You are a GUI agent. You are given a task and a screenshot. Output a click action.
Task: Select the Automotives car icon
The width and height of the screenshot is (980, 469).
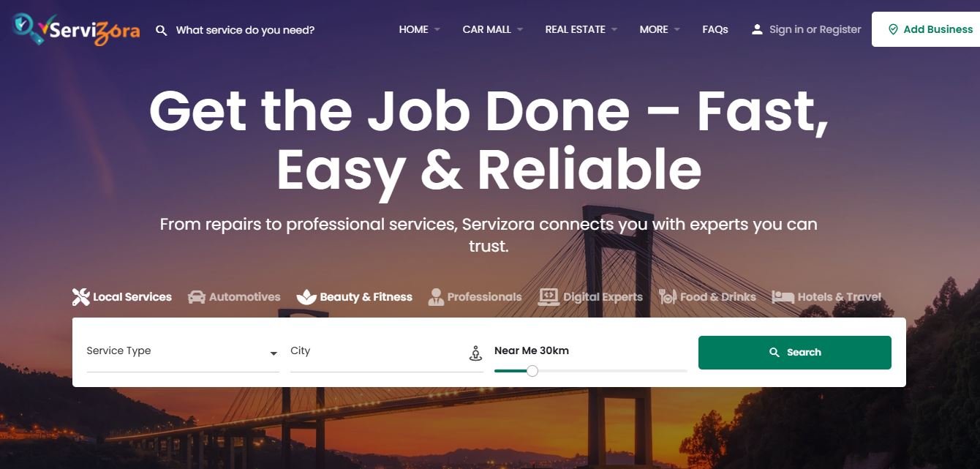click(x=196, y=297)
